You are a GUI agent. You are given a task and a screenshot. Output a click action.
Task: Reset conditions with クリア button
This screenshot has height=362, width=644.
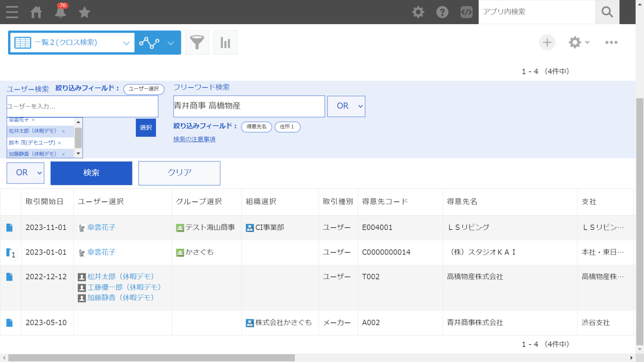point(180,173)
